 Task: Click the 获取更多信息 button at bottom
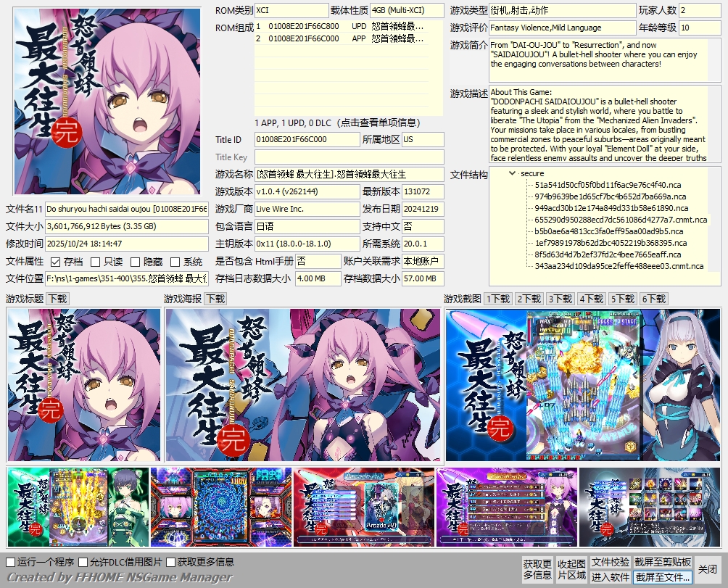point(537,569)
